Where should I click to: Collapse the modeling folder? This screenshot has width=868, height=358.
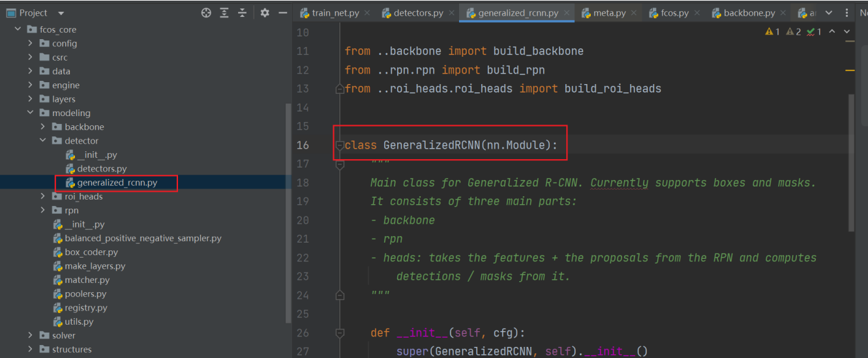click(30, 113)
